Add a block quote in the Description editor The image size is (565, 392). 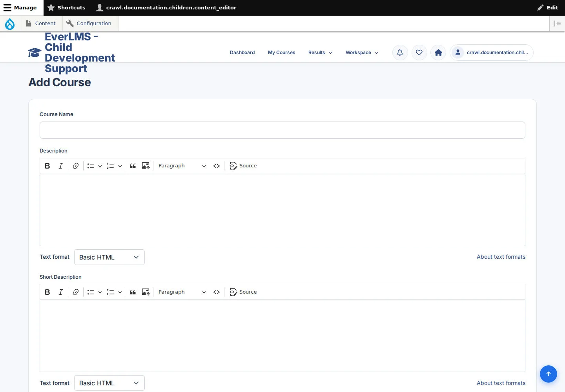(x=133, y=166)
